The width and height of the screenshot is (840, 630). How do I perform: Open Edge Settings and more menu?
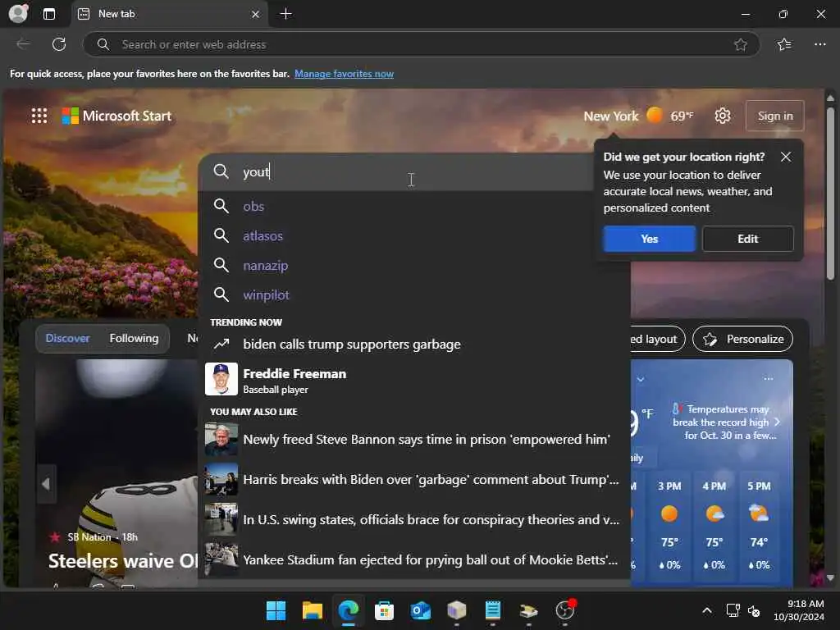pos(819,44)
